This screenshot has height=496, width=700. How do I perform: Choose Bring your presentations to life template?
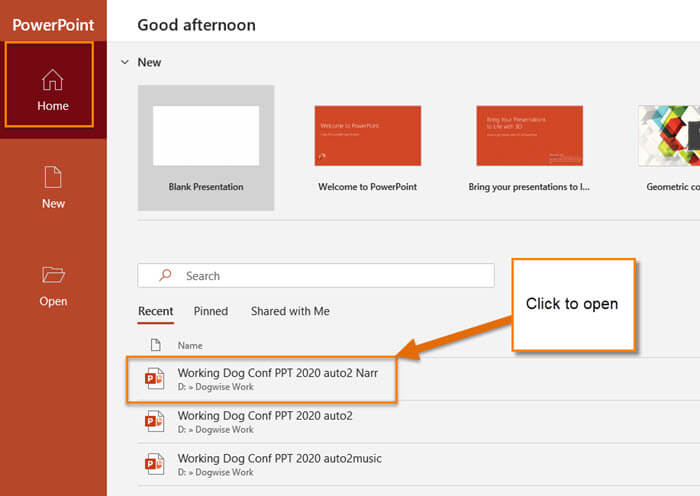pos(529,148)
